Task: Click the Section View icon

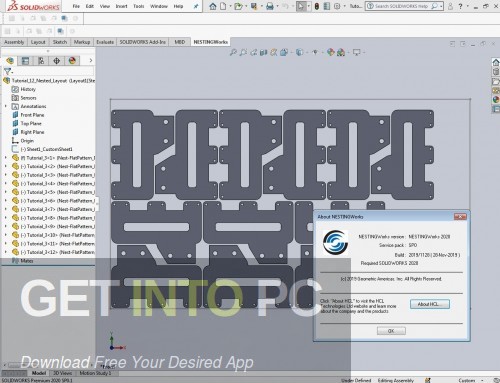Action: 264,52
